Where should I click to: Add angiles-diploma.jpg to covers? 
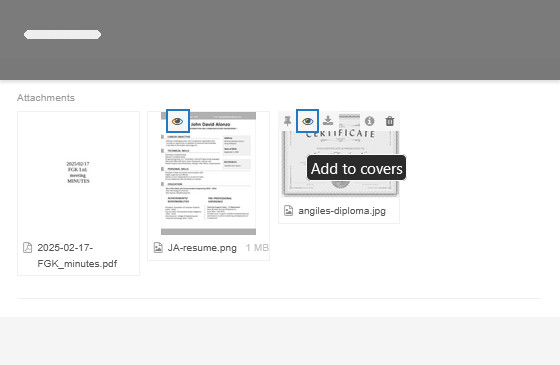[308, 121]
